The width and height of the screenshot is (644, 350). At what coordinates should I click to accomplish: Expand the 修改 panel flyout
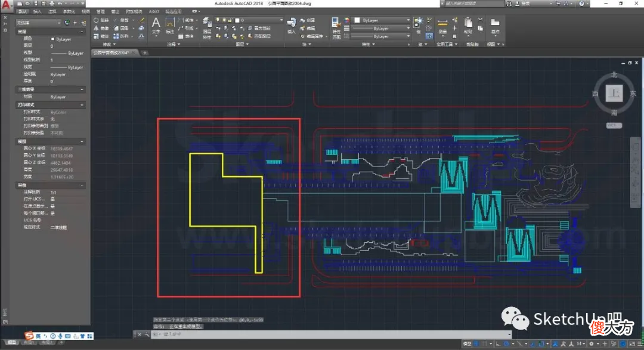click(109, 44)
